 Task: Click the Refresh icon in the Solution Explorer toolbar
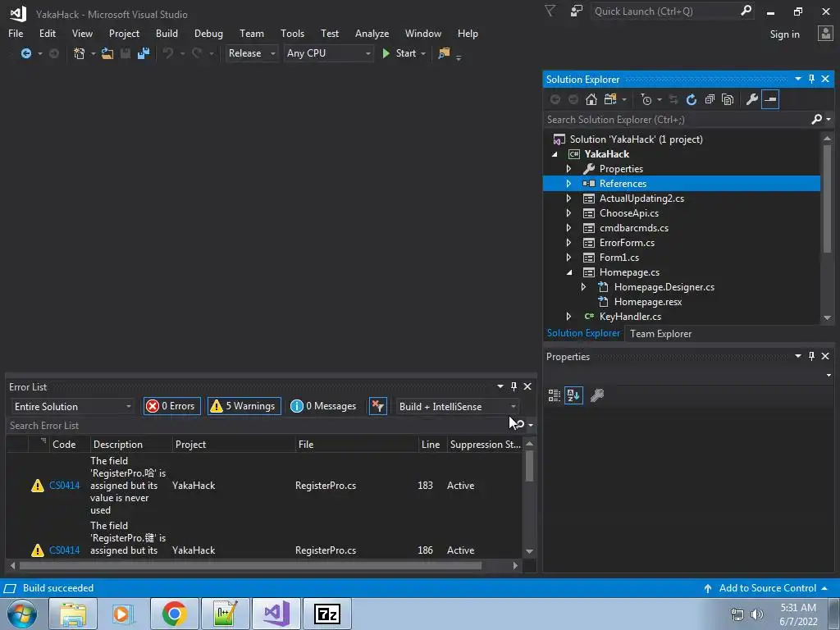pyautogui.click(x=691, y=99)
